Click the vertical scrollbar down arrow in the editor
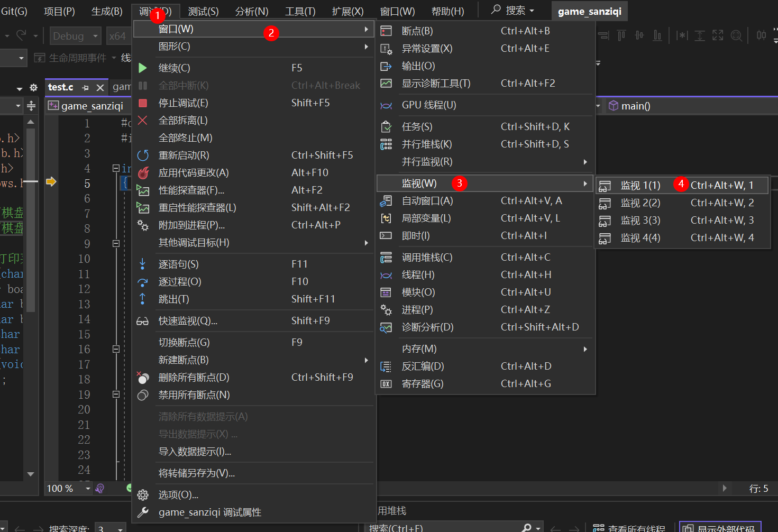This screenshot has height=532, width=778. [31, 474]
